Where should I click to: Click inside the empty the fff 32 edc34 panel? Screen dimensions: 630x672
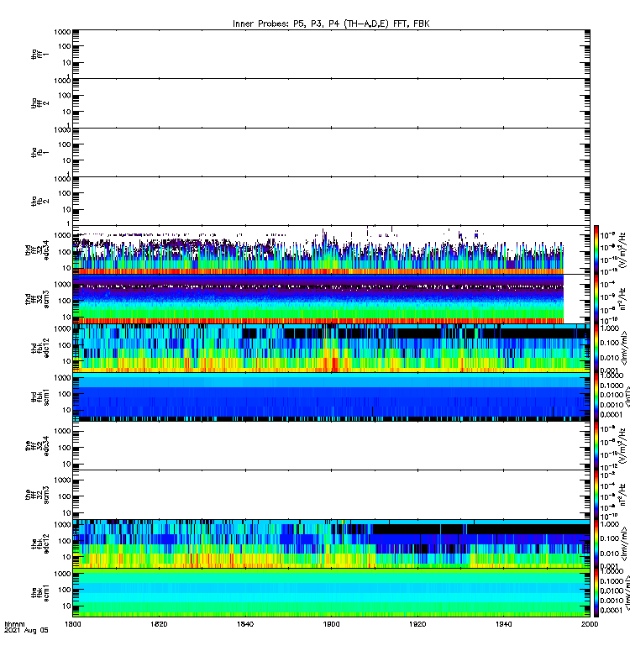click(331, 446)
